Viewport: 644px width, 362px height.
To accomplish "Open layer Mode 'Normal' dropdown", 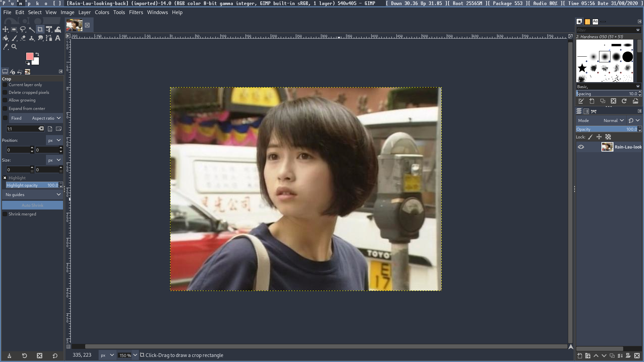I will pyautogui.click(x=613, y=121).
